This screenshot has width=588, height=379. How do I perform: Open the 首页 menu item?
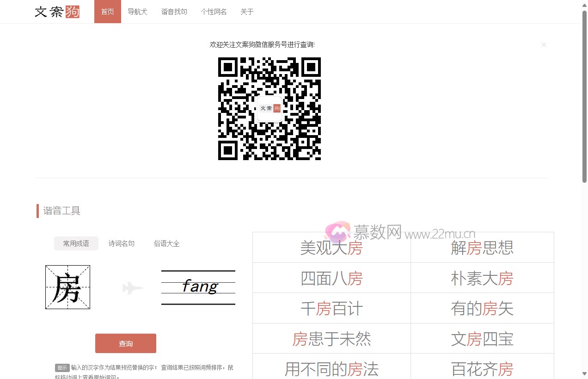[x=107, y=12]
